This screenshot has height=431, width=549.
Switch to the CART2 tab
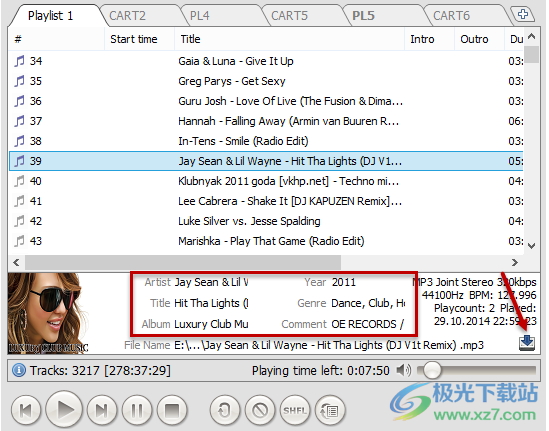[x=127, y=16]
